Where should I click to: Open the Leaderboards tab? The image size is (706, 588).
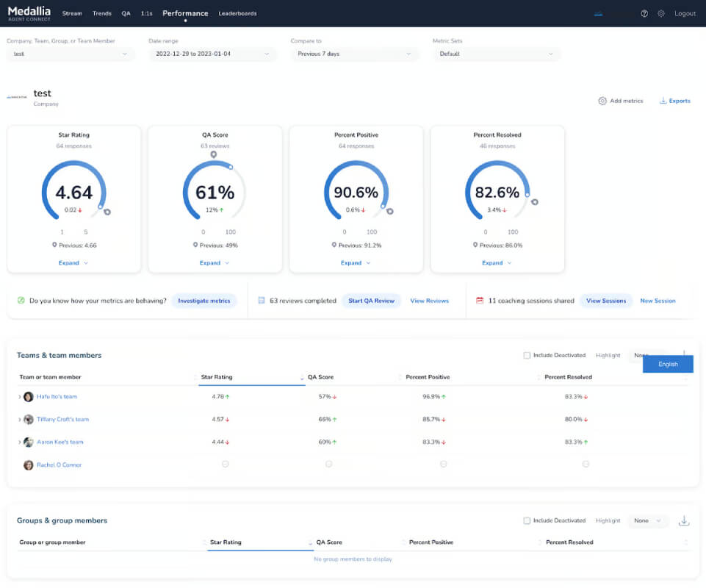(238, 13)
